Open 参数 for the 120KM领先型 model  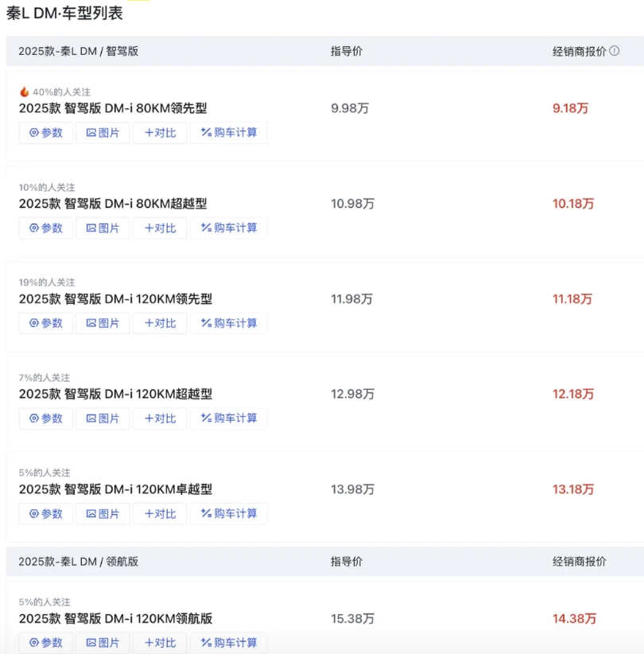(46, 323)
